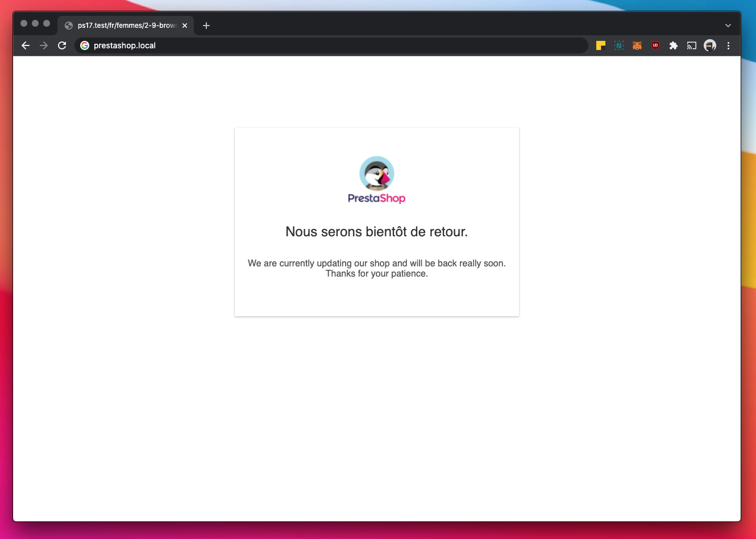Click the forward navigation arrow
This screenshot has width=756, height=539.
[x=44, y=45]
